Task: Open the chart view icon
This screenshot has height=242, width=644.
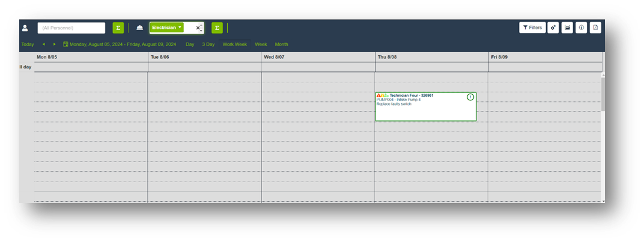Action: pos(567,28)
